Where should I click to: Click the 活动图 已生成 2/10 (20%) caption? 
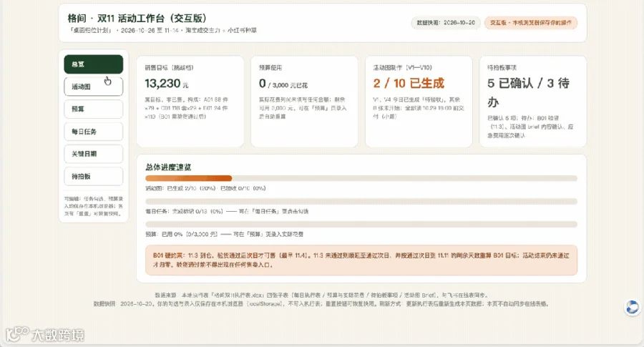pyautogui.click(x=205, y=188)
